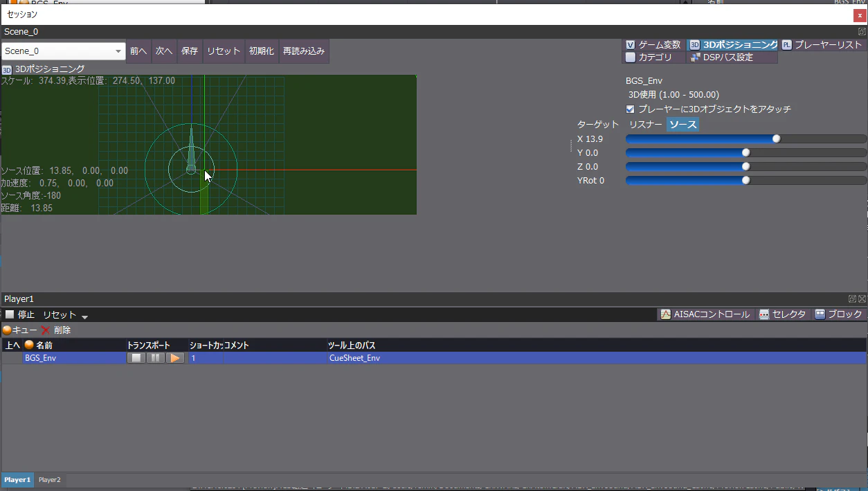Screen dimensions: 868x491
Task: Toggle プレーヤーに3Dオブジェクトをアタッチ checkbox
Action: [630, 109]
